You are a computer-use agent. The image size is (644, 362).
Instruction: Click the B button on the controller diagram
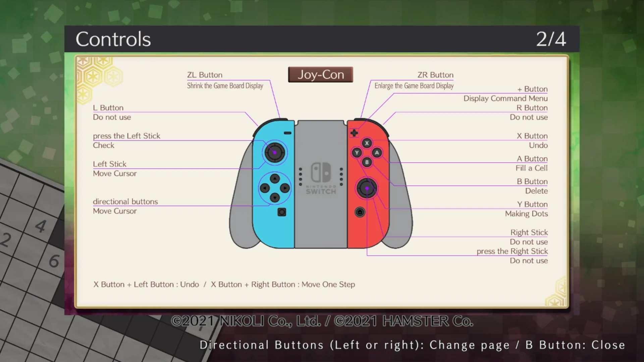point(367,162)
